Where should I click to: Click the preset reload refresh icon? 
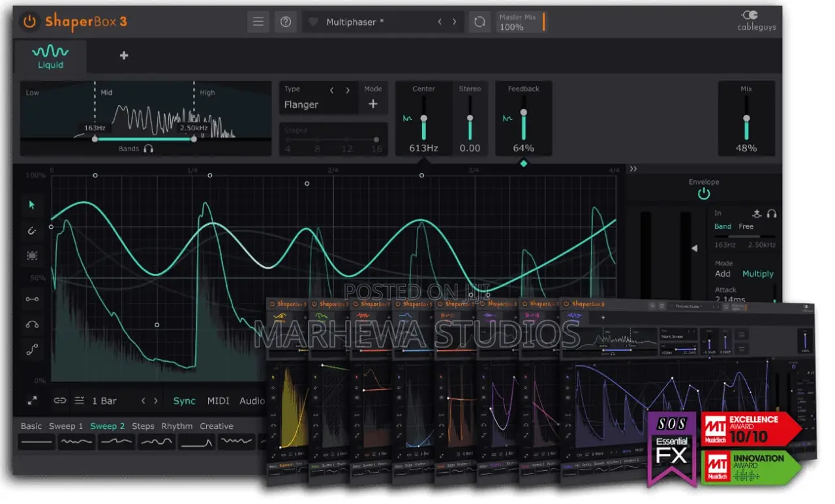tap(479, 22)
